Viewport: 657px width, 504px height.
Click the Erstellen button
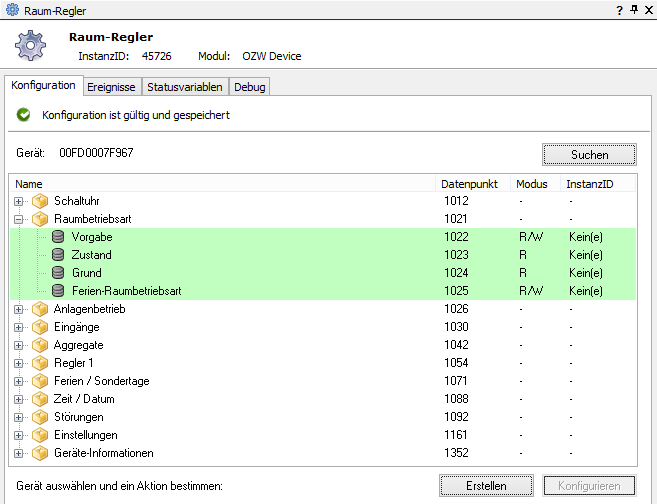point(486,486)
